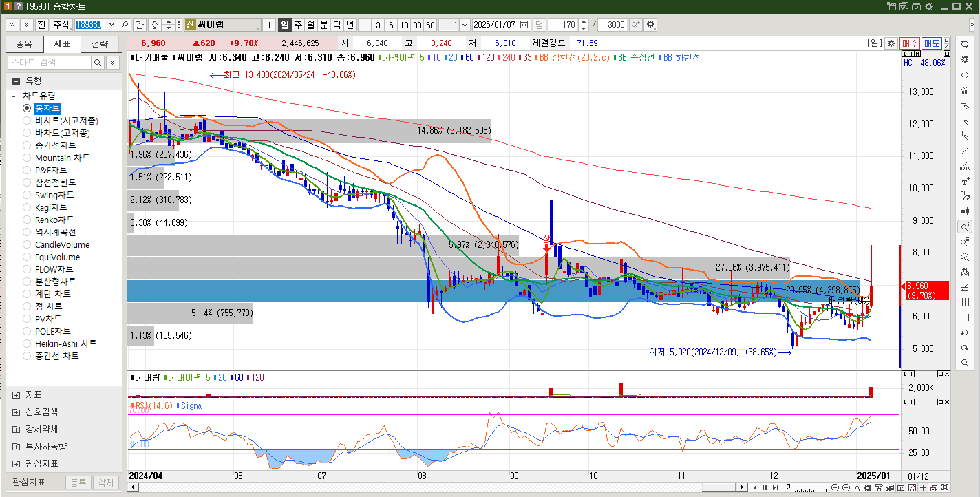Select P&F차트 radio option
980x497 pixels.
(27, 170)
